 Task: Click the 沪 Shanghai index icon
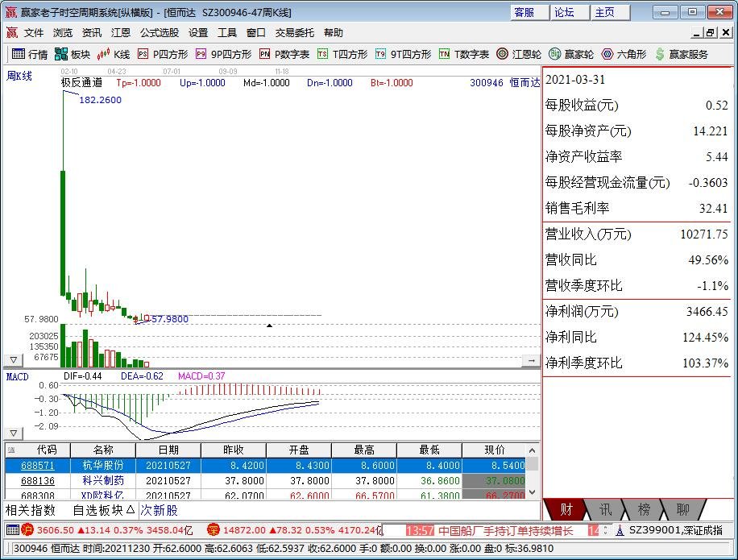(x=27, y=530)
